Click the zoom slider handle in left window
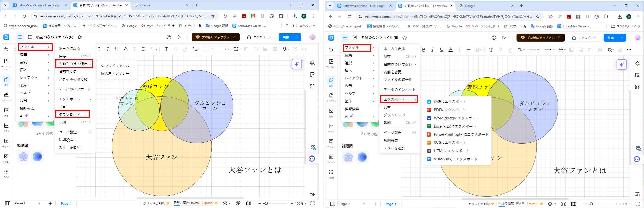The width and height of the screenshot is (644, 208). tap(266, 203)
